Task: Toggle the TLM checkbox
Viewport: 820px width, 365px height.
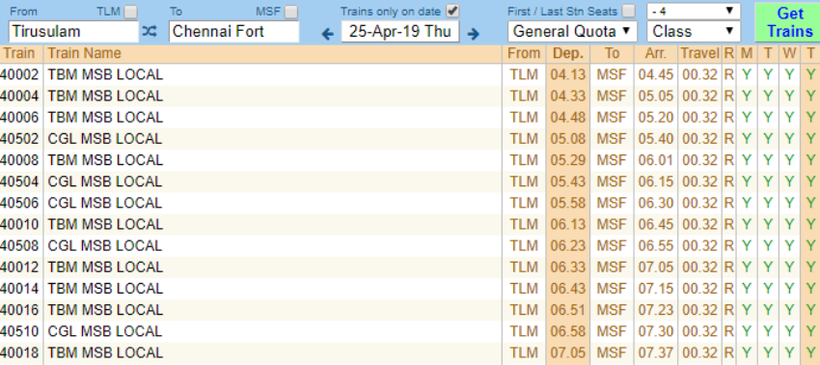Action: 131,12
